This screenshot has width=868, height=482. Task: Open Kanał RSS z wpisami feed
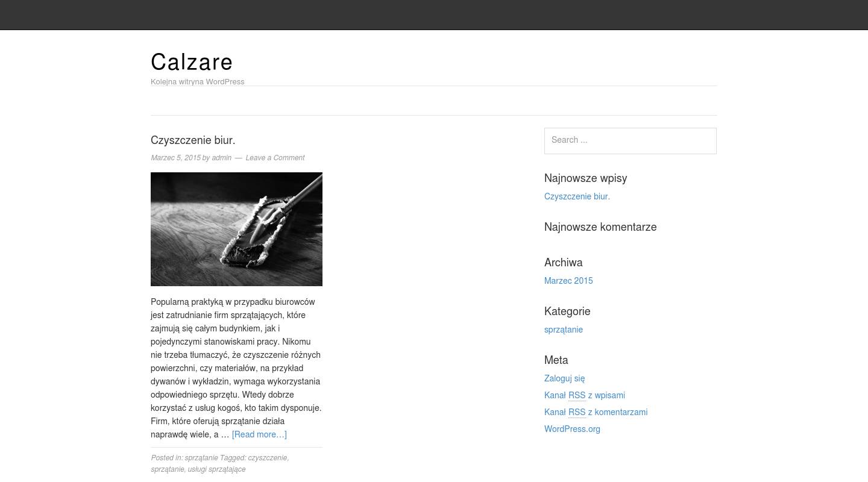(585, 395)
